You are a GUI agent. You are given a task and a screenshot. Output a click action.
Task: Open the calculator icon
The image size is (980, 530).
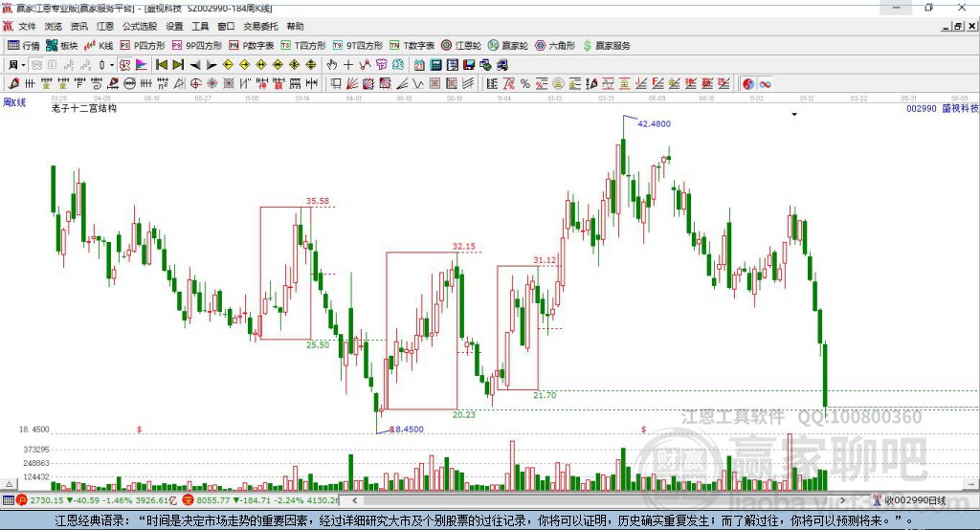click(x=435, y=65)
